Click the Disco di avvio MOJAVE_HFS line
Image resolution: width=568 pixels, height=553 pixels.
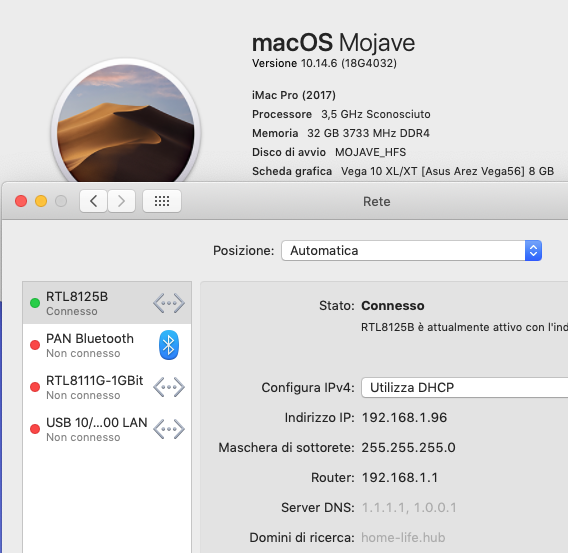[329, 152]
